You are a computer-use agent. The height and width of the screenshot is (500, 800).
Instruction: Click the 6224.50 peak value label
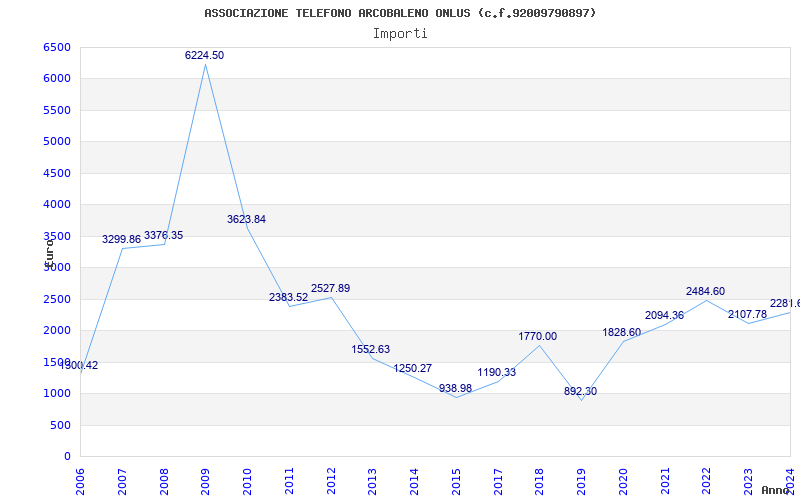(205, 55)
